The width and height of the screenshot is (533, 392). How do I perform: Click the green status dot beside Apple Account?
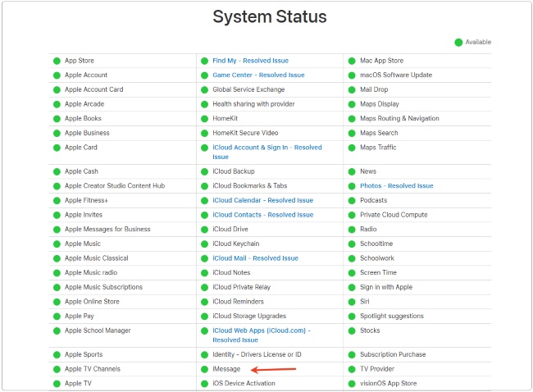click(x=57, y=75)
